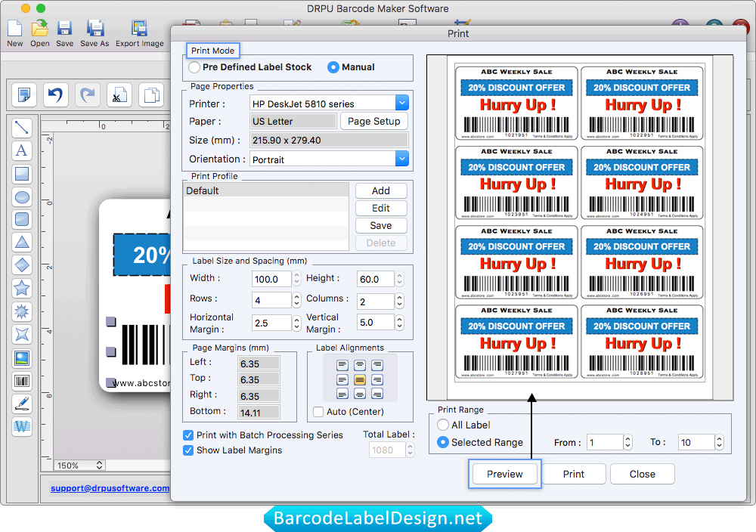Select the Ellipse shape tool

tap(22, 196)
